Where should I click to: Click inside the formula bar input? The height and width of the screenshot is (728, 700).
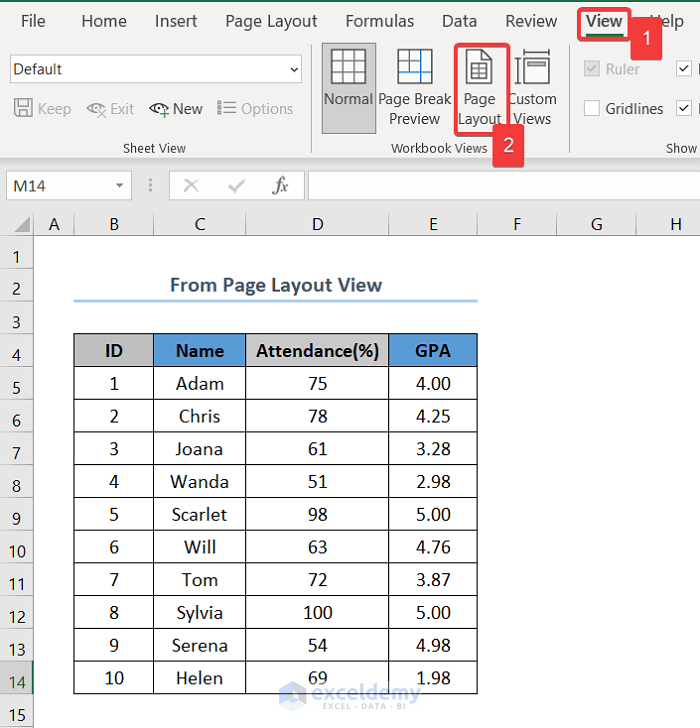(504, 186)
